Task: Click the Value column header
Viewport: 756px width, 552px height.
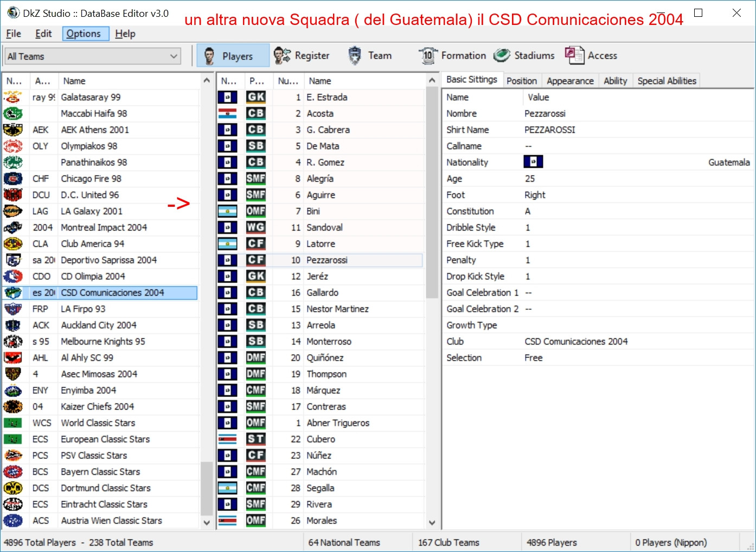Action: tap(637, 97)
